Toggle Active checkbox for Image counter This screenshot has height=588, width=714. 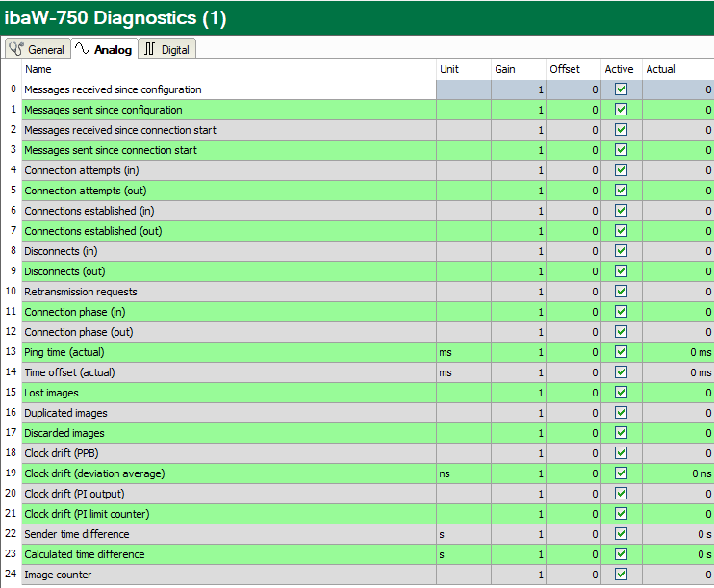coord(621,574)
